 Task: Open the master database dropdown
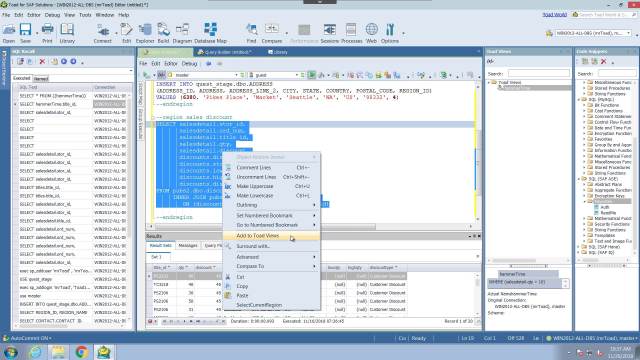[237, 75]
